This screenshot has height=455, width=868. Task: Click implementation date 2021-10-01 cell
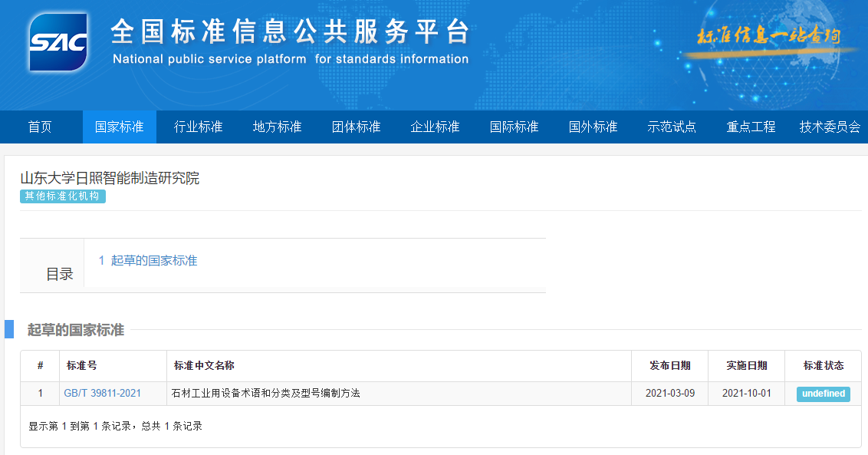coord(746,393)
